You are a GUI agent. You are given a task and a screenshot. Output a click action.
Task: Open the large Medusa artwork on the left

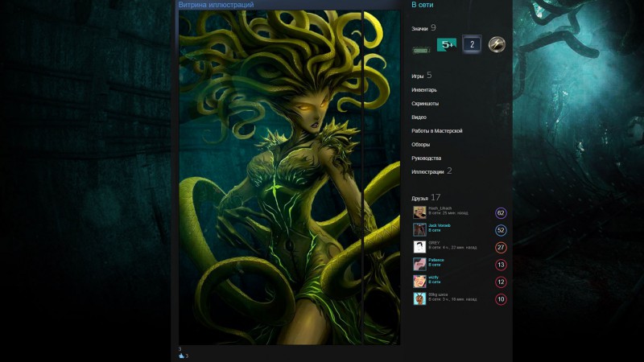(270, 177)
